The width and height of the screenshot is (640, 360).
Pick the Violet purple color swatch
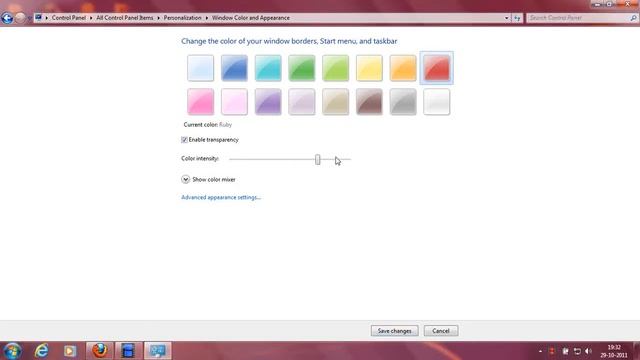[x=268, y=102]
